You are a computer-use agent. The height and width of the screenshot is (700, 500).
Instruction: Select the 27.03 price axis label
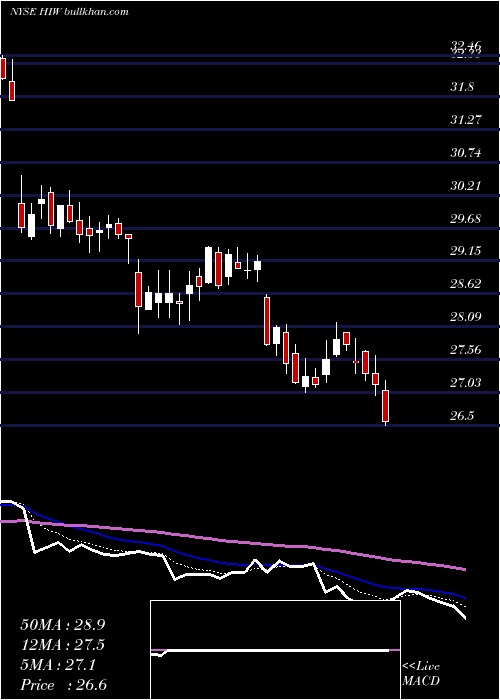[x=466, y=383]
